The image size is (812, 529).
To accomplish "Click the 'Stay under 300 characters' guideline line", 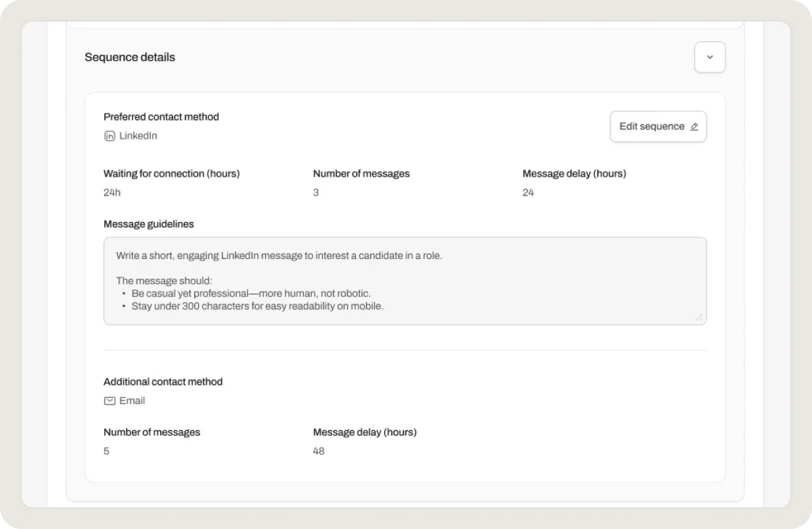I will (258, 306).
